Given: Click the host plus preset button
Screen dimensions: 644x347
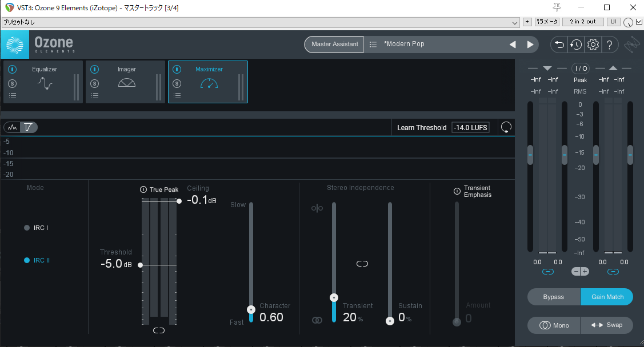Looking at the screenshot, I should point(527,22).
